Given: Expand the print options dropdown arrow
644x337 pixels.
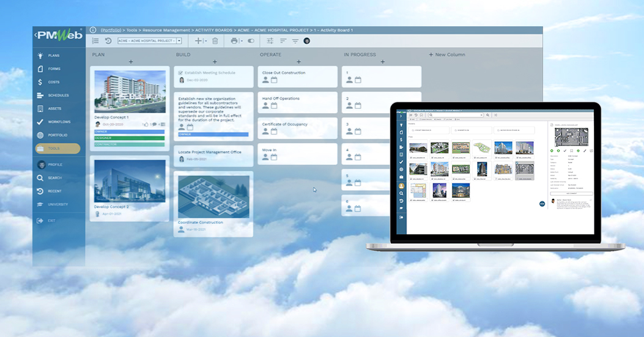Looking at the screenshot, I should tap(242, 41).
